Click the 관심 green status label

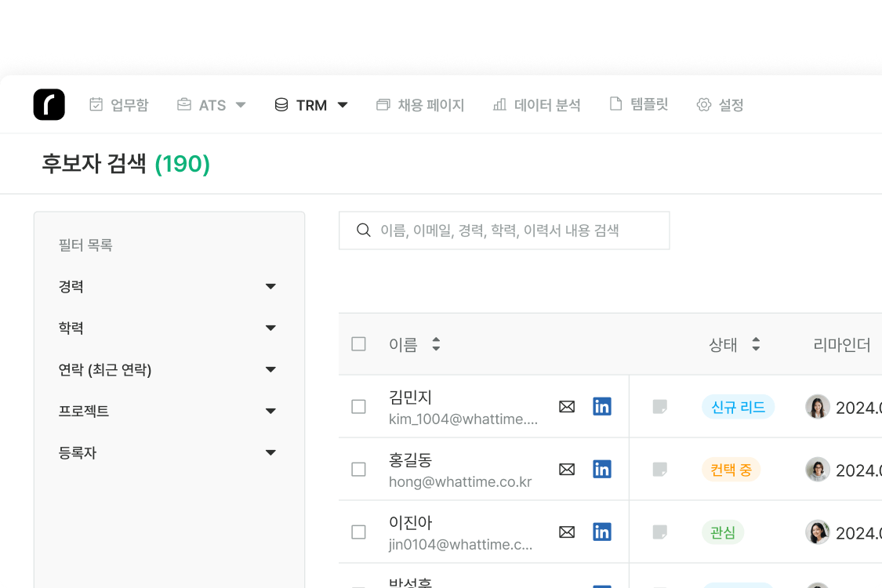[722, 532]
